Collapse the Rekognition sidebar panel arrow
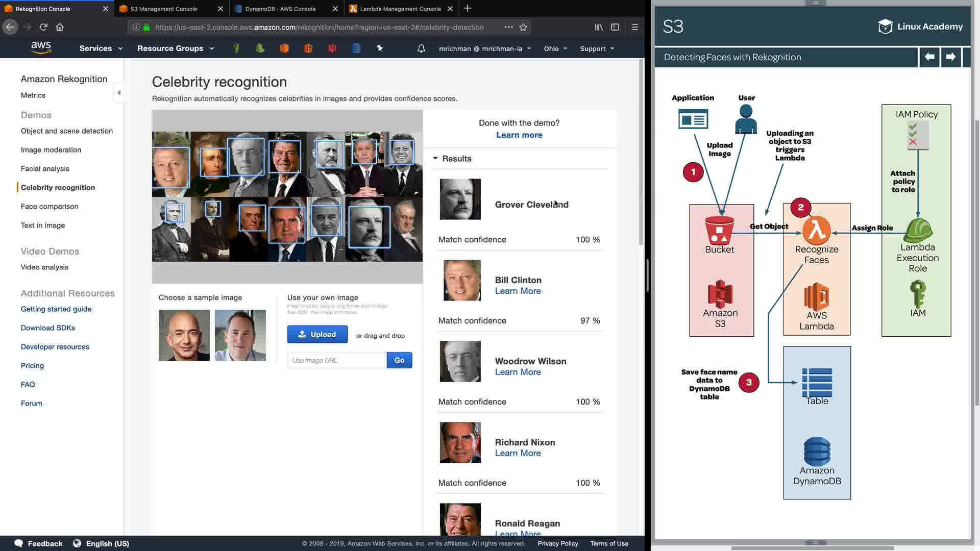980x551 pixels. pyautogui.click(x=119, y=92)
